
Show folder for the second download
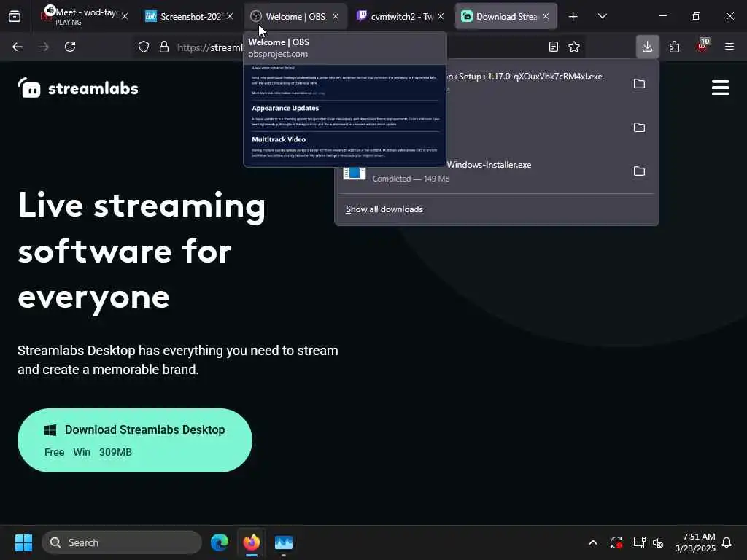[639, 128]
